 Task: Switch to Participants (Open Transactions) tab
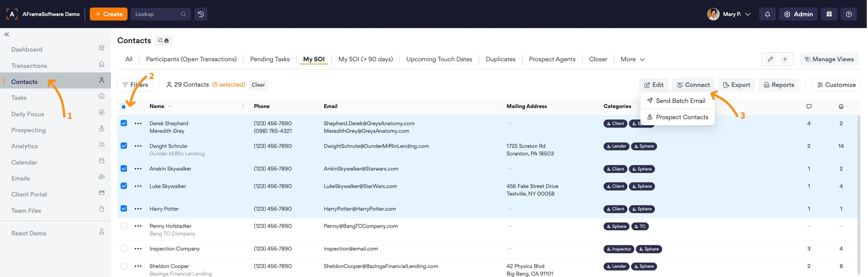tap(191, 59)
